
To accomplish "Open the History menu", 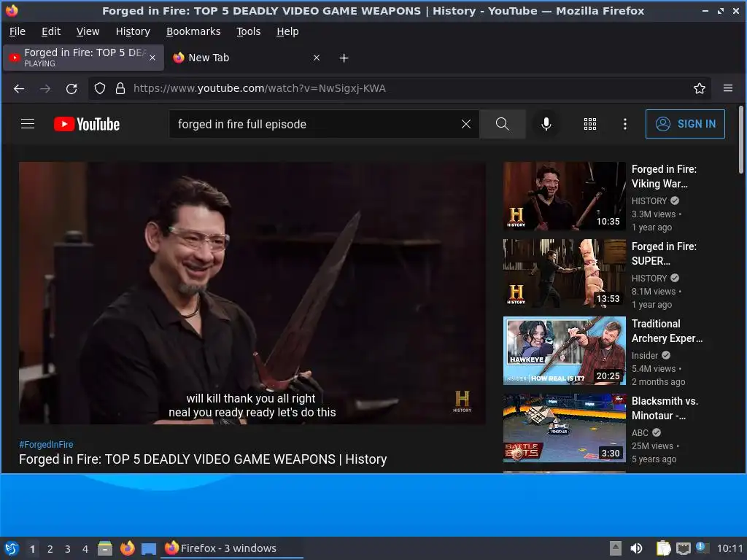I will click(133, 31).
